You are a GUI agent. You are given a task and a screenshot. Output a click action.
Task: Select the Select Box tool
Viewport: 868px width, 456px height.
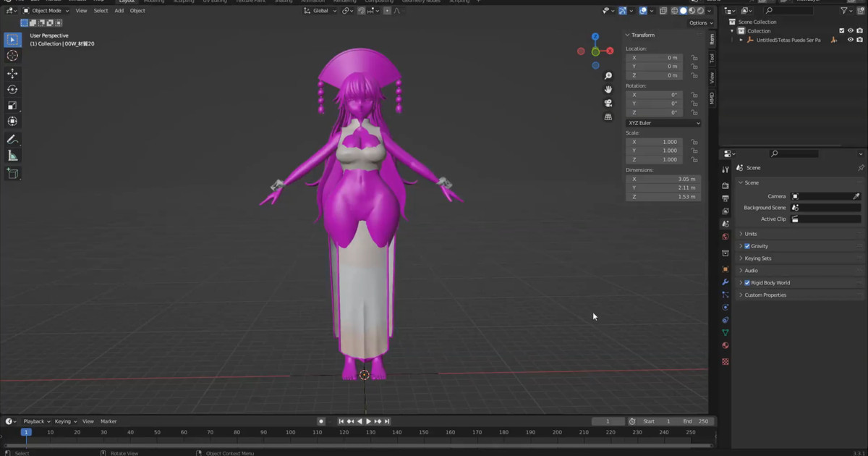12,39
